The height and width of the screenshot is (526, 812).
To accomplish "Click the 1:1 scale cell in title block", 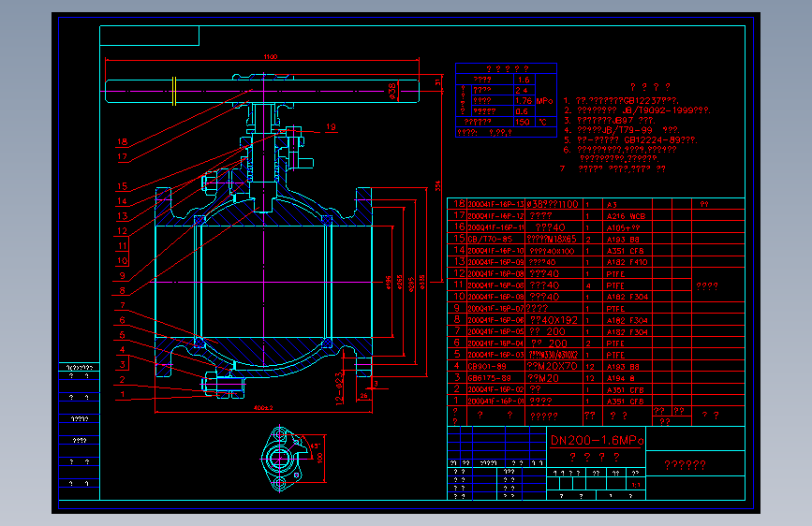I will pyautogui.click(x=635, y=485).
